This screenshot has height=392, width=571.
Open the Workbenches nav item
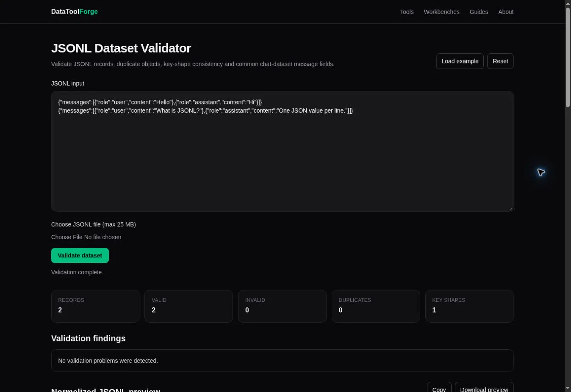(x=441, y=12)
